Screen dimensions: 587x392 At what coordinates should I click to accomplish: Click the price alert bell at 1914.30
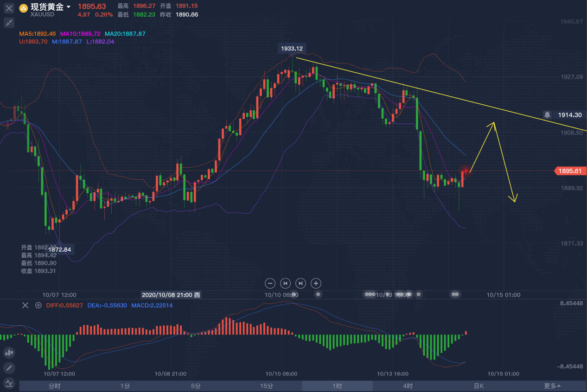point(548,114)
